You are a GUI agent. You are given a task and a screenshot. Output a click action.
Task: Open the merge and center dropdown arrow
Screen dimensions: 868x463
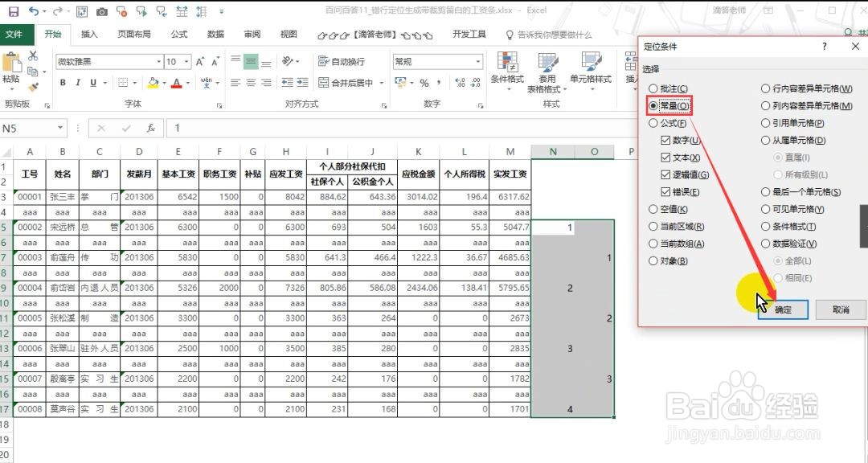(382, 83)
